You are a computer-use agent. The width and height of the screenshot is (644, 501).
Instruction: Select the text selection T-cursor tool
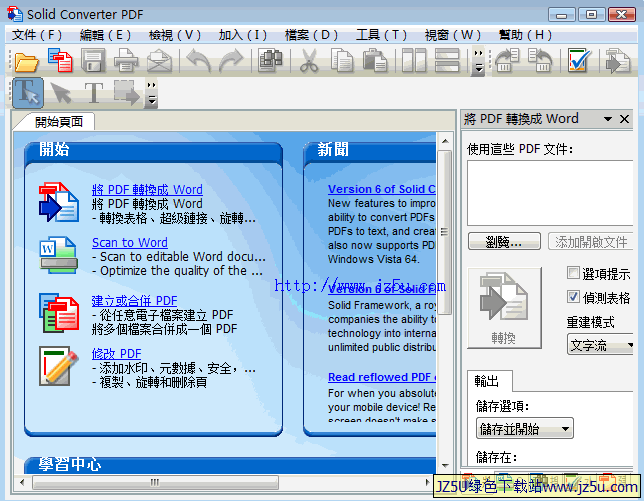(x=28, y=92)
